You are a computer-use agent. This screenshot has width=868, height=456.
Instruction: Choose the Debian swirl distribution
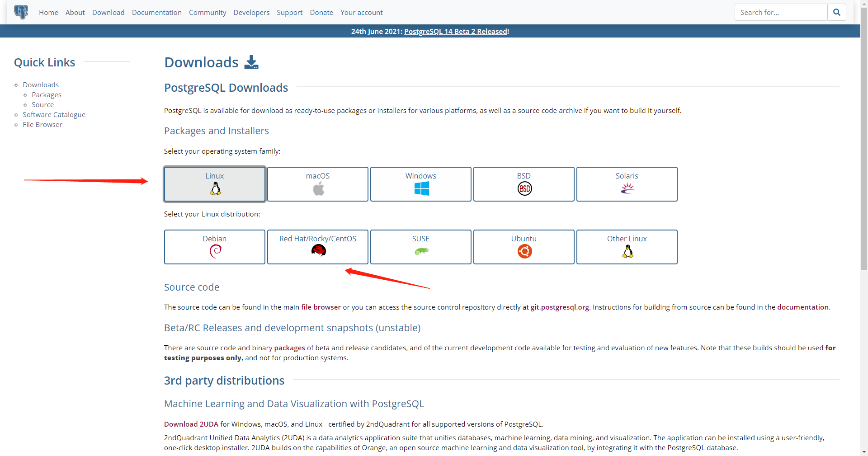(x=215, y=247)
